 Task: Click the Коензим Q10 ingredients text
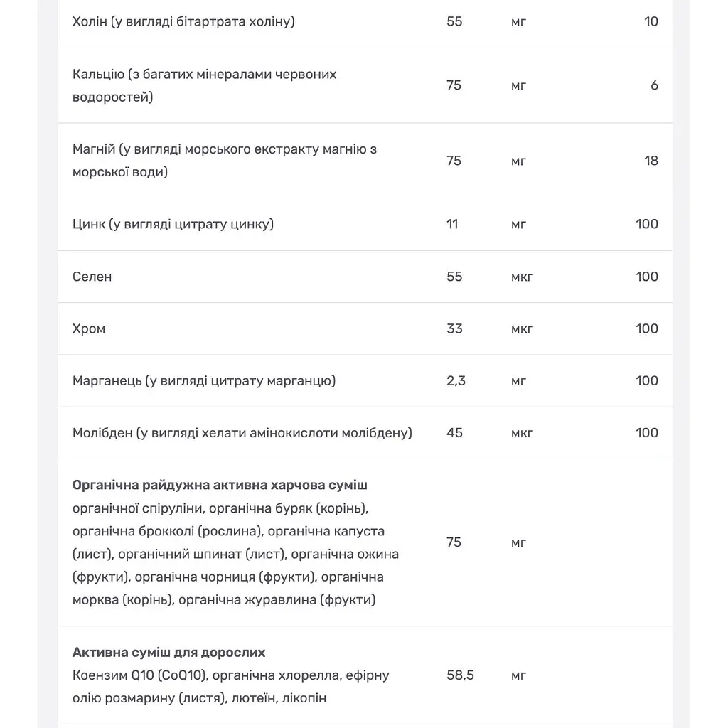tap(231, 687)
